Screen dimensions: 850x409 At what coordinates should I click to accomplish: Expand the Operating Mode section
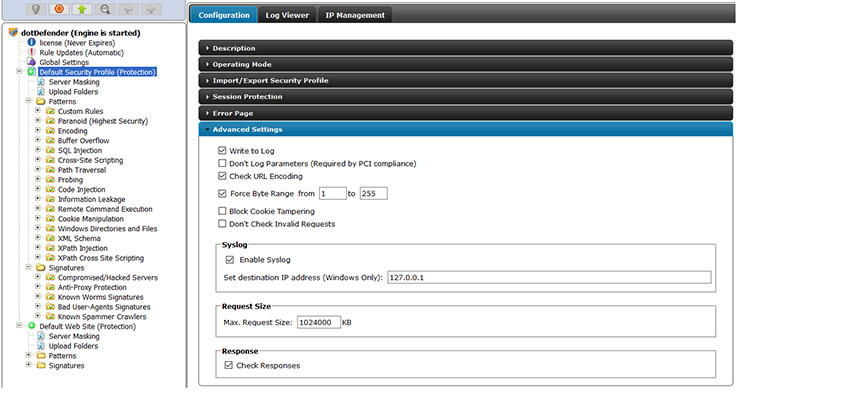click(466, 64)
